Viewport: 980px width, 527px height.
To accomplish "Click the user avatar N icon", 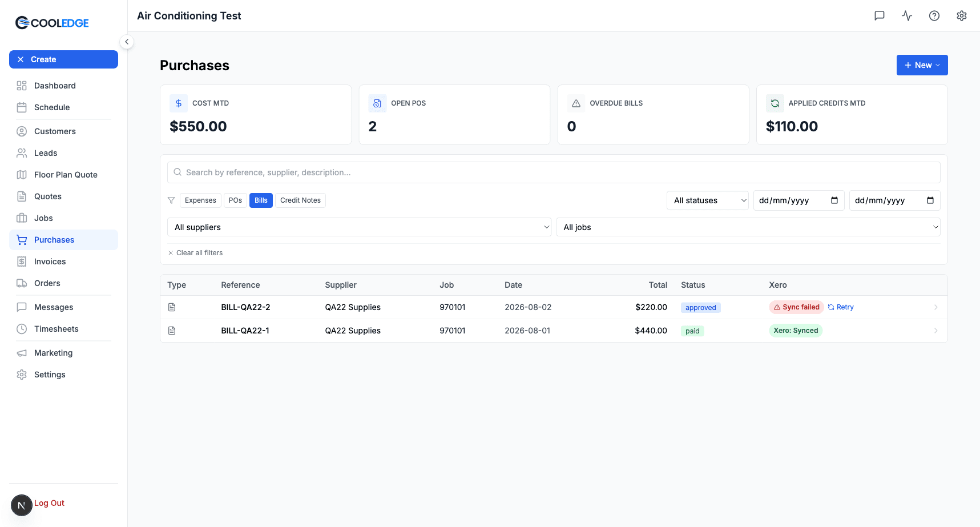I will pyautogui.click(x=22, y=505).
